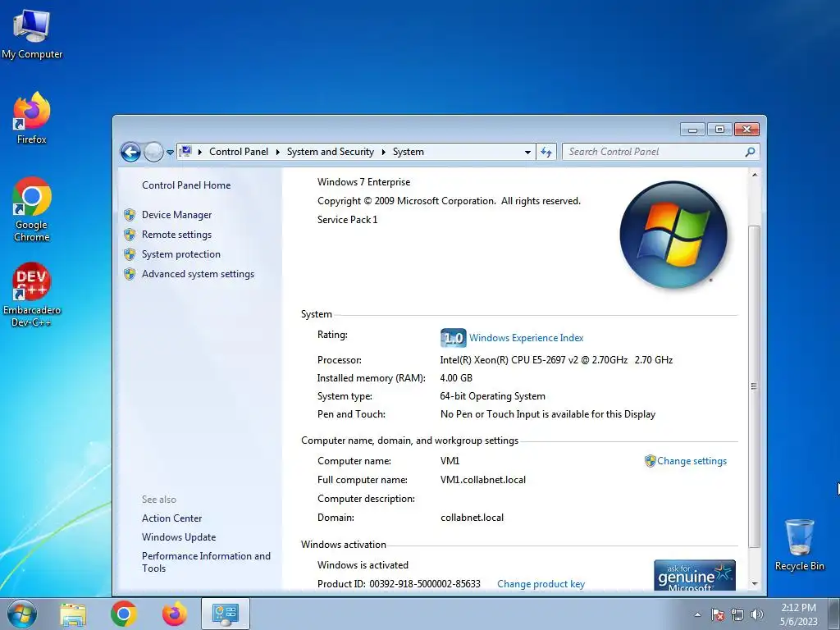Click Change settings link

click(692, 461)
